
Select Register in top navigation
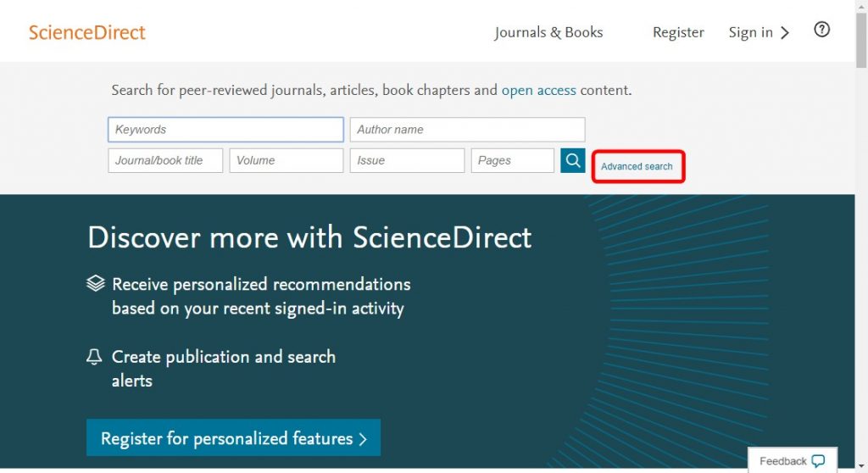pos(678,32)
